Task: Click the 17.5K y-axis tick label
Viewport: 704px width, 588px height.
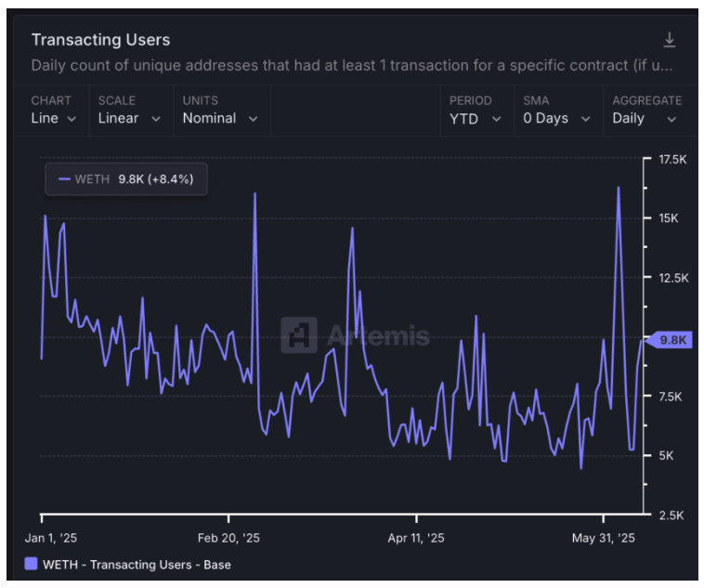Action: pyautogui.click(x=671, y=160)
